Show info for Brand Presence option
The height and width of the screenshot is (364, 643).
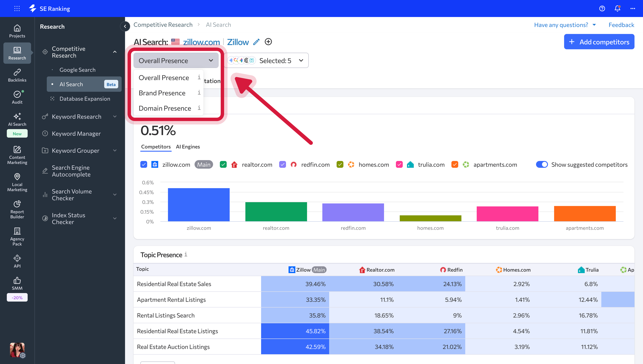click(x=199, y=93)
